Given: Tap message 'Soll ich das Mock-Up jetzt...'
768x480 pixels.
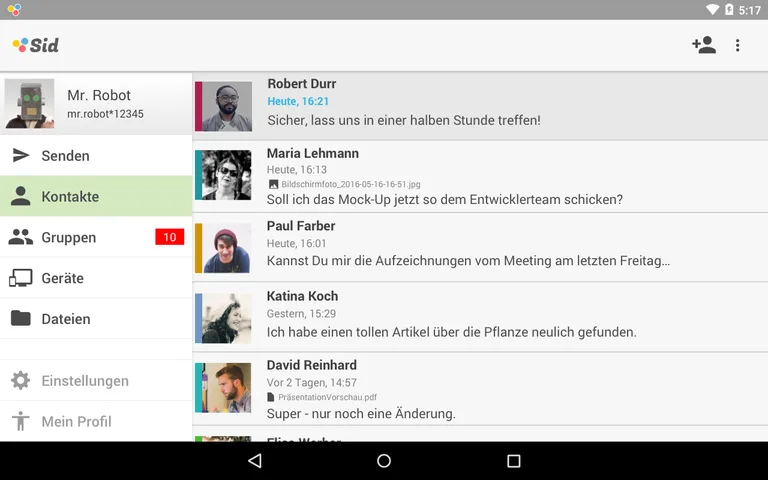Looking at the screenshot, I should (445, 199).
